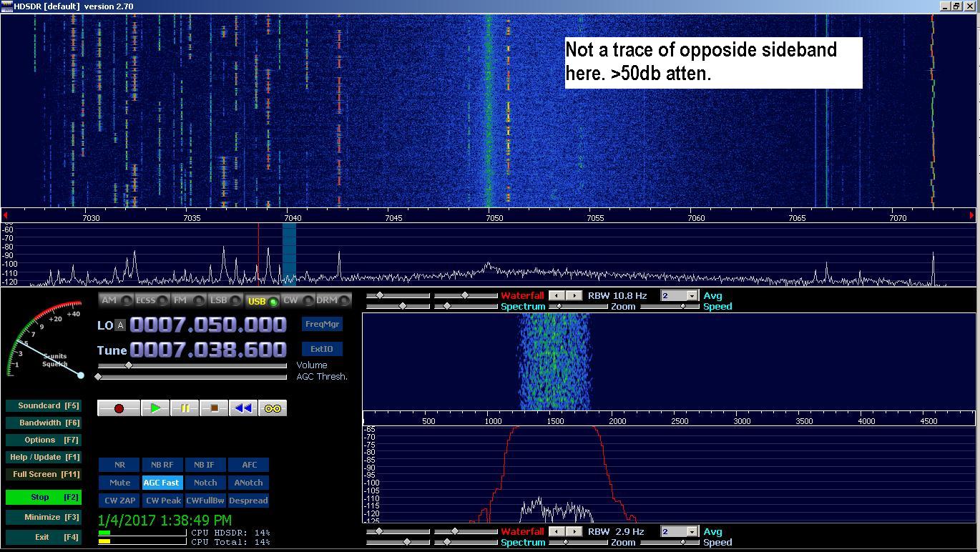Decrease upper RBW with the left arrow

pyautogui.click(x=556, y=295)
